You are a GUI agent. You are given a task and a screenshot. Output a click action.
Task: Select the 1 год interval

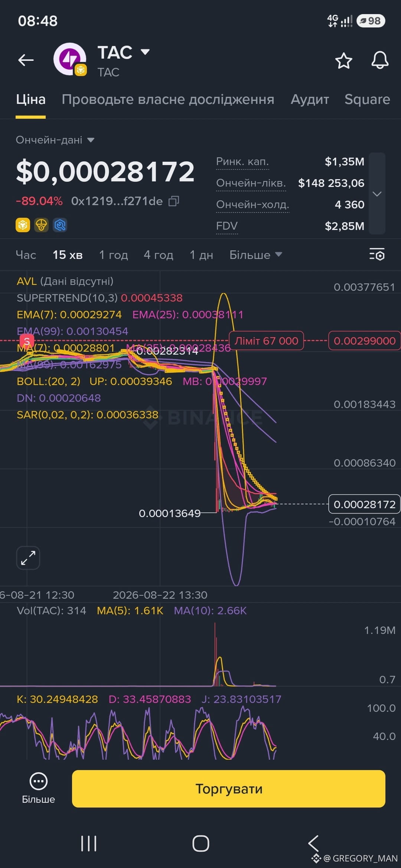click(x=113, y=255)
